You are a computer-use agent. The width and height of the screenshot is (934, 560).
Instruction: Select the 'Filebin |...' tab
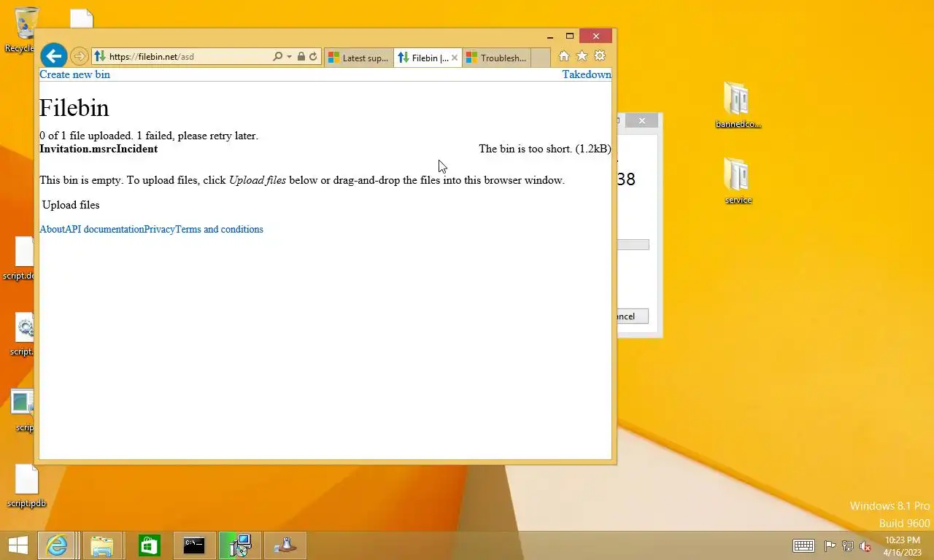coord(422,58)
